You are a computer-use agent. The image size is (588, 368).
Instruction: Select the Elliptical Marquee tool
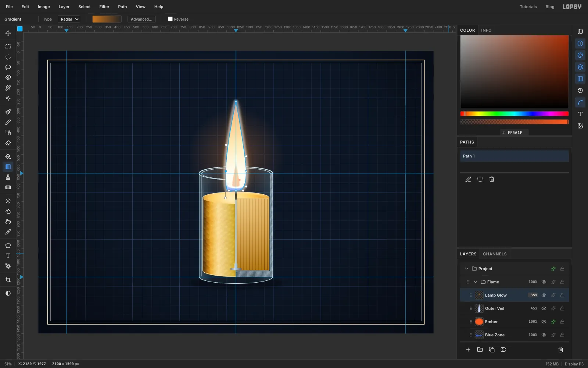coord(8,57)
